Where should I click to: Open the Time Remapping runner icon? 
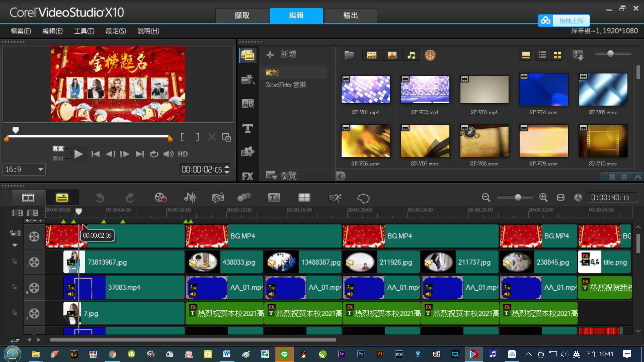335,198
